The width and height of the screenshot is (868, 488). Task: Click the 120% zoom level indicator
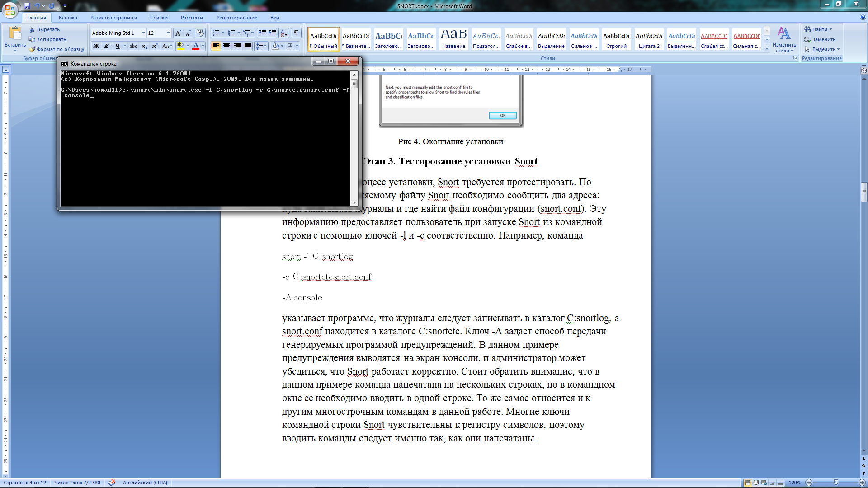(795, 483)
